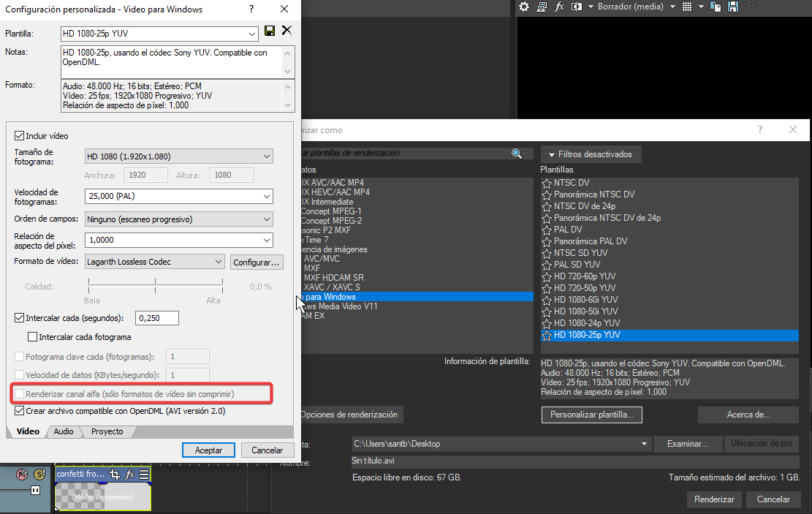The height and width of the screenshot is (514, 812).
Task: Star the NTSC DV template as favorite
Action: coord(547,183)
